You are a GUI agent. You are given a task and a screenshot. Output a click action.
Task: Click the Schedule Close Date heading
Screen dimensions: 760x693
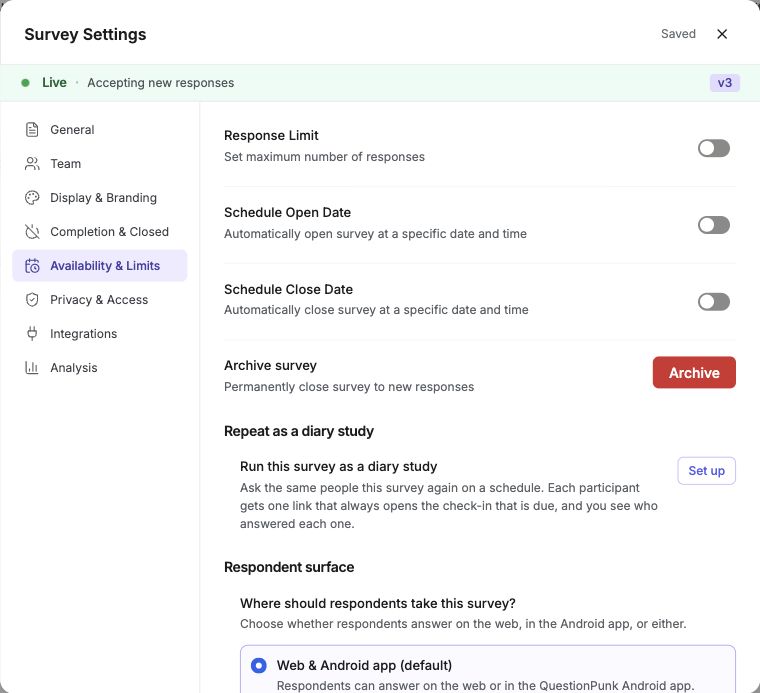288,289
